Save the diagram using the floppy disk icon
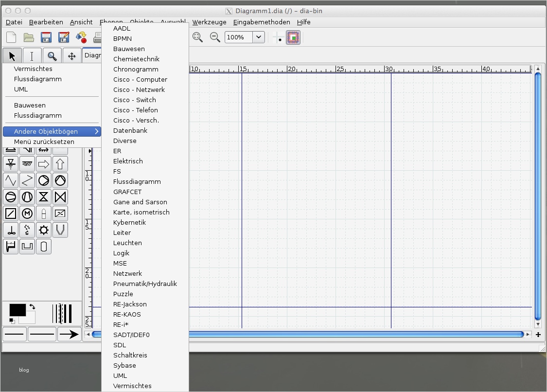Image resolution: width=547 pixels, height=392 pixels. point(46,37)
